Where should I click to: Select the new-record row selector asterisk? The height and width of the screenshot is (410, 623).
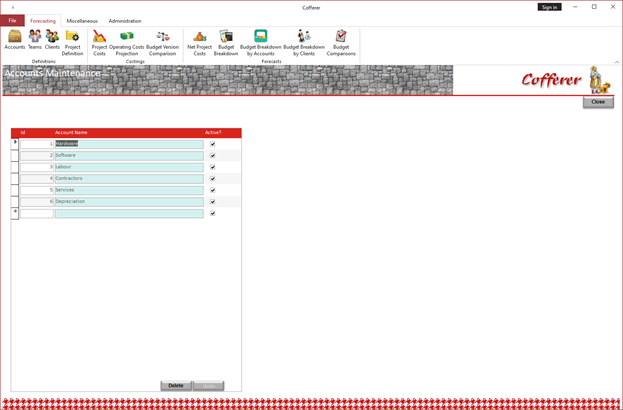pos(15,213)
